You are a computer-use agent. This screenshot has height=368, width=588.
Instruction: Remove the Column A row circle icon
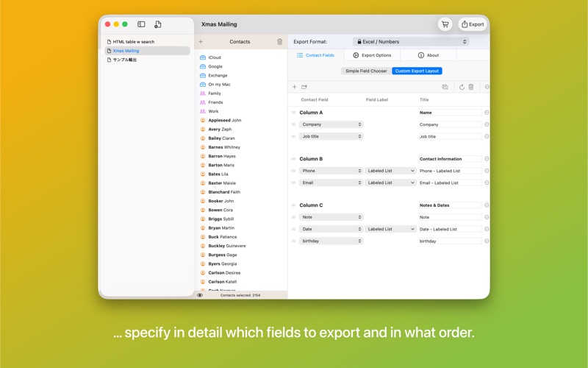coord(487,113)
